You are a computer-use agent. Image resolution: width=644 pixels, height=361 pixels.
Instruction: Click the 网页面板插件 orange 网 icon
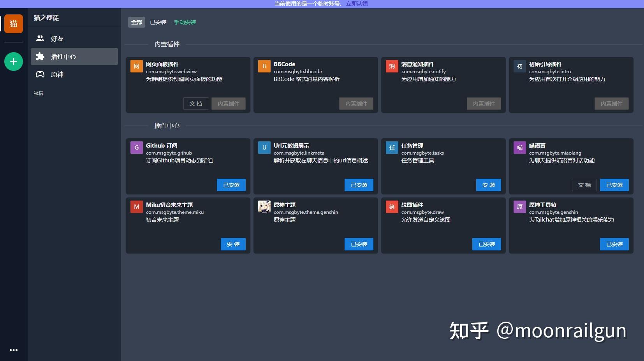[137, 66]
